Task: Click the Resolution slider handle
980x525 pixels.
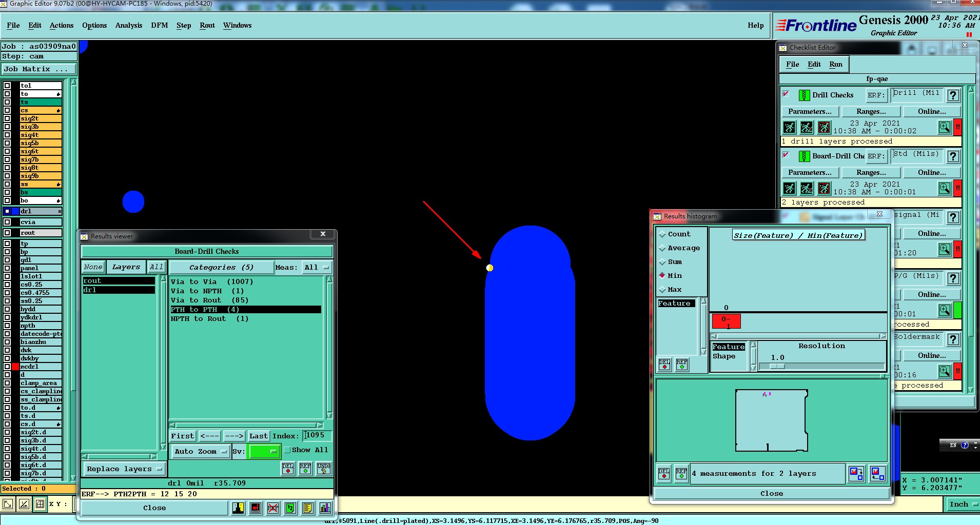Action: click(x=777, y=366)
